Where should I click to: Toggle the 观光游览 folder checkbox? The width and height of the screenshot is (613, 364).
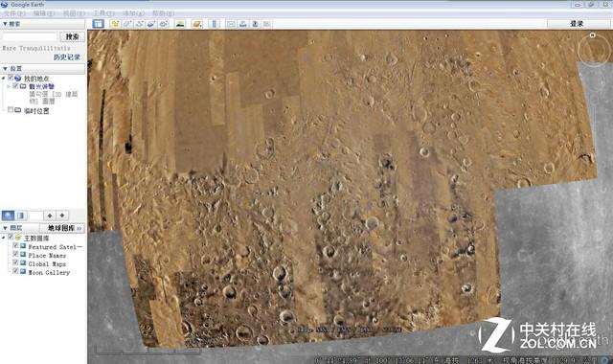click(15, 85)
